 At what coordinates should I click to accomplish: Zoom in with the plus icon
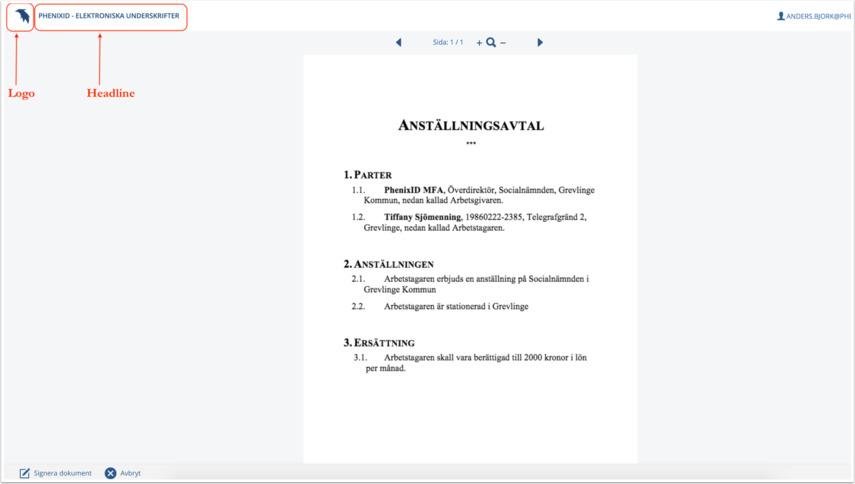pyautogui.click(x=479, y=43)
